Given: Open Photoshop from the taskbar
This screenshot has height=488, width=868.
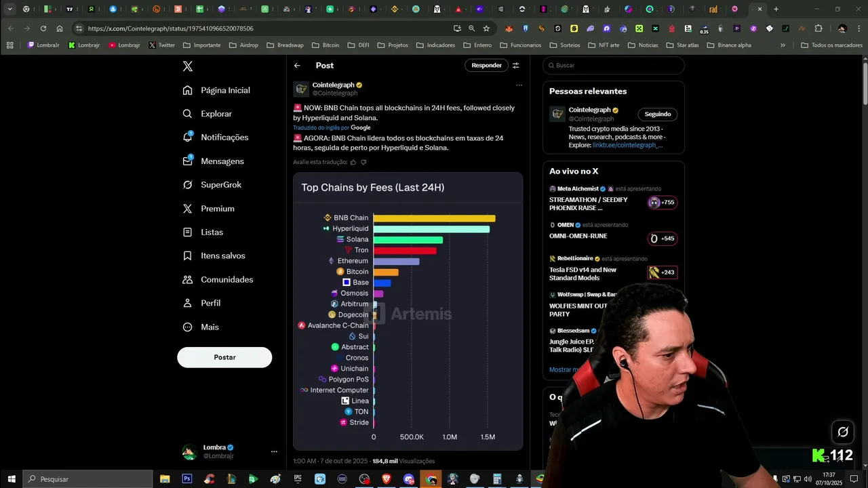Looking at the screenshot, I should point(187,479).
